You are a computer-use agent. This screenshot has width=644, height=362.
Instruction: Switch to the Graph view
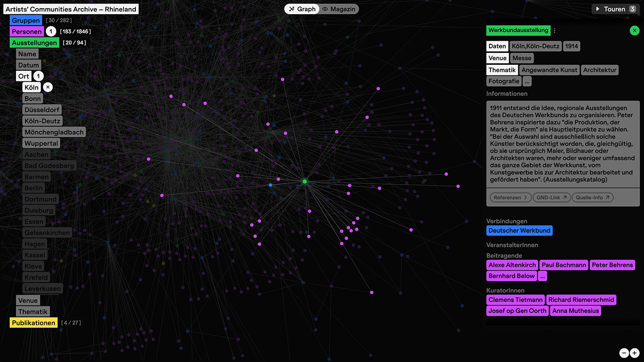302,9
